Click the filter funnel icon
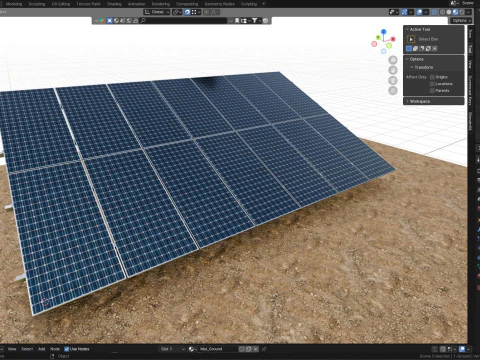The height and width of the screenshot is (360, 480). [254, 21]
